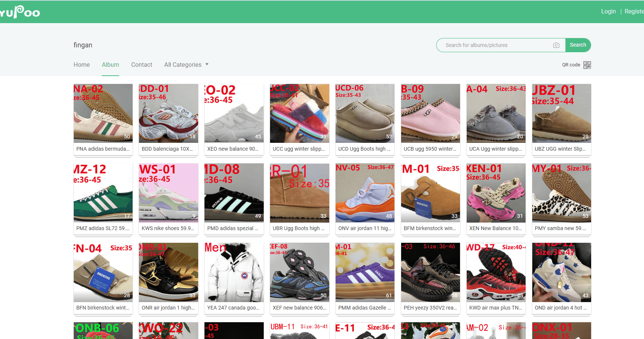Open the ONR air jordan 1 high thumbnail
This screenshot has width=644, height=339.
[169, 272]
